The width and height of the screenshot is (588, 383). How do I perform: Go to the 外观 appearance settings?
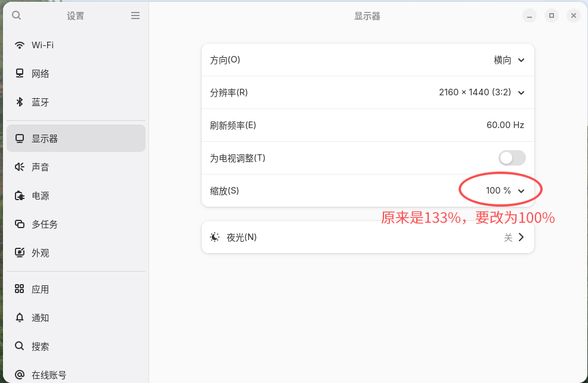[41, 253]
